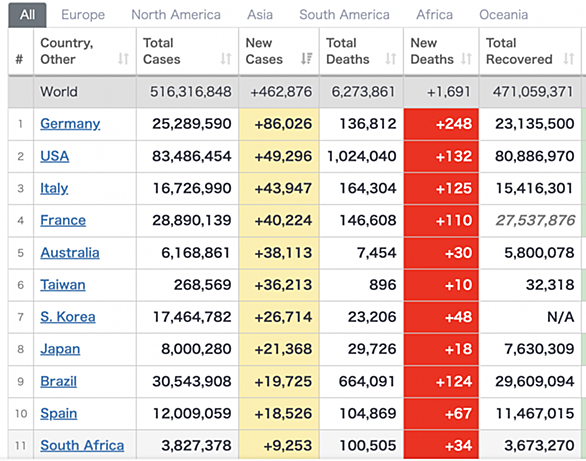
Task: Click Brazil total deaths 664,091
Action: pyautogui.click(x=367, y=381)
